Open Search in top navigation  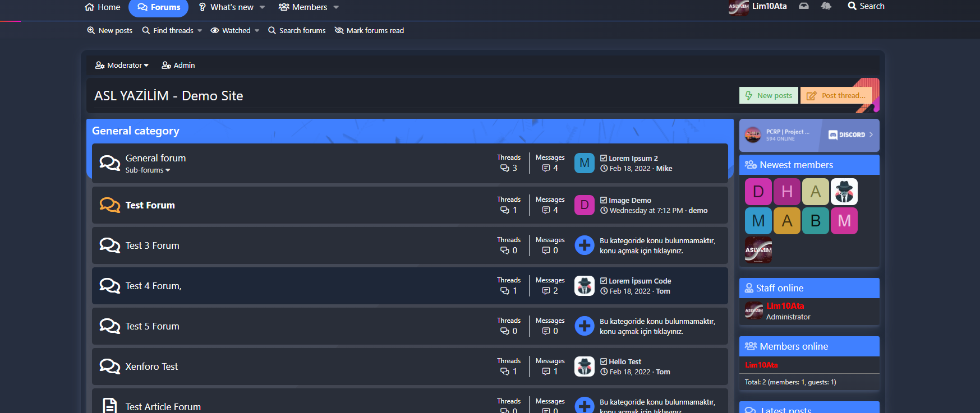click(x=866, y=6)
